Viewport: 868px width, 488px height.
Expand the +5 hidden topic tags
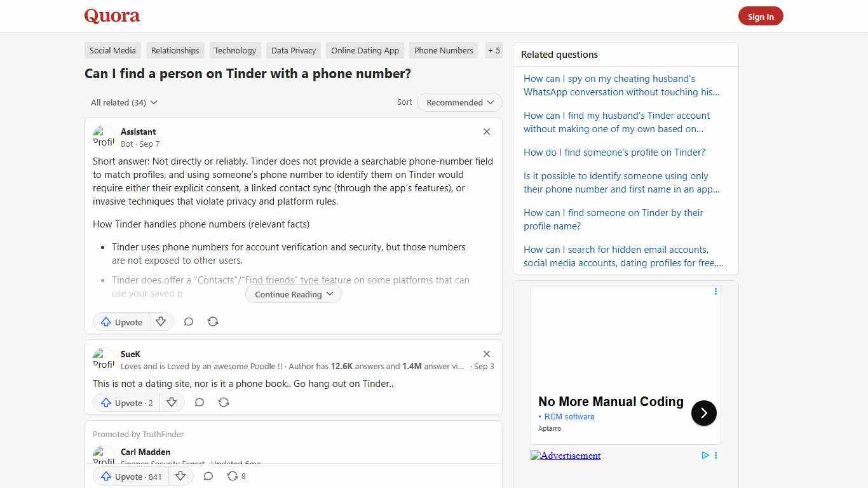click(494, 50)
